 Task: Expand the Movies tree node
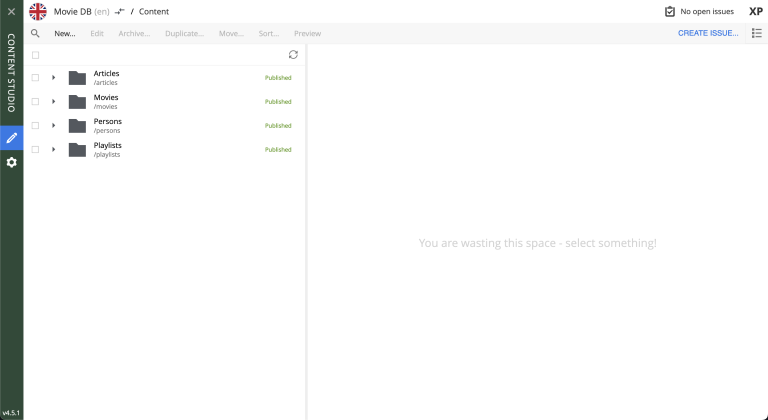53,102
